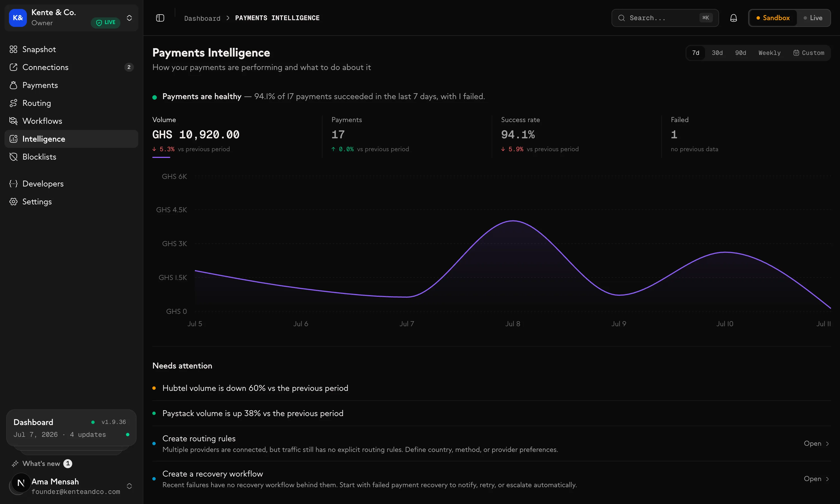
Task: Select the 7d time range
Action: tap(695, 53)
